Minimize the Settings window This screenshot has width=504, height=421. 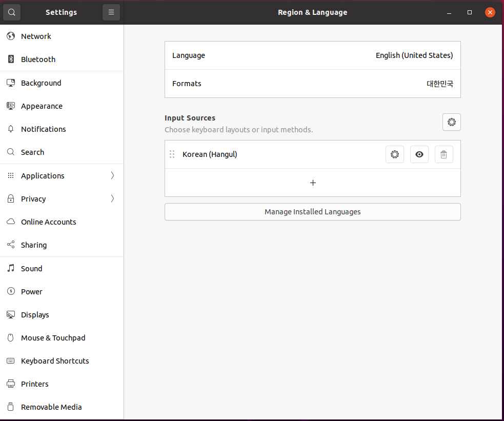[x=449, y=12]
